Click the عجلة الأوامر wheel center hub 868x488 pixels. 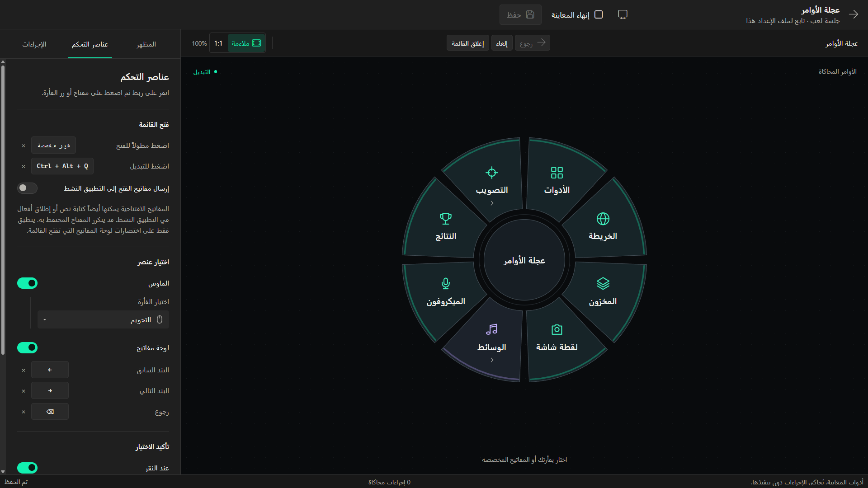coord(524,260)
